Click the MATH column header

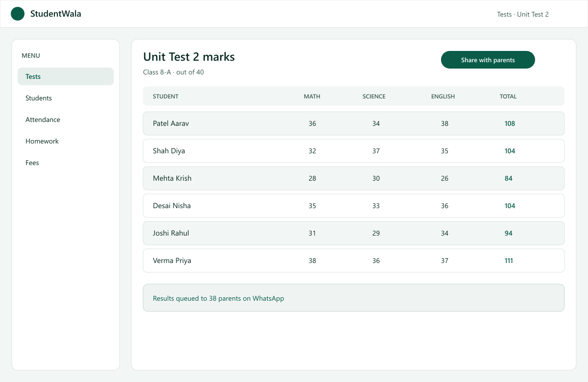click(x=312, y=96)
